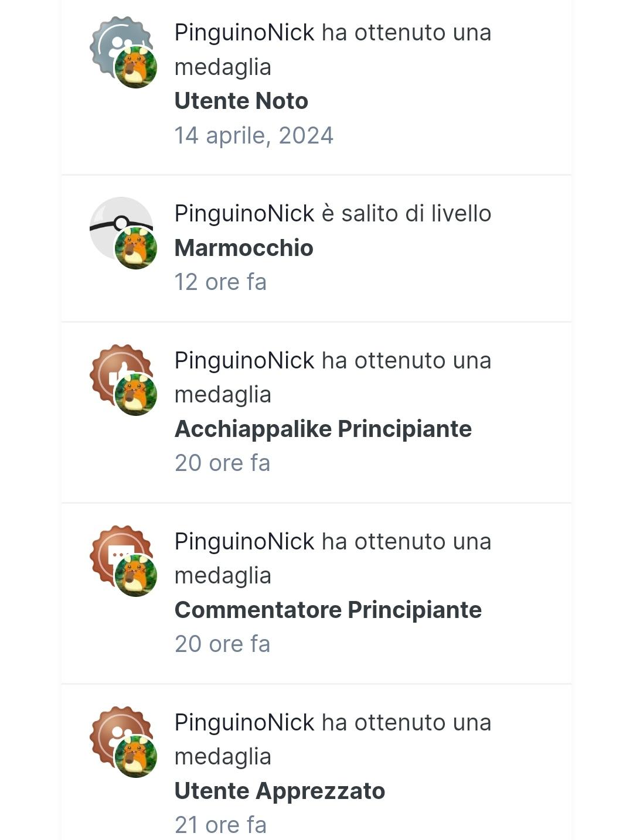633x840 pixels.
Task: View the Commentatore Principiante medal title
Action: point(328,610)
